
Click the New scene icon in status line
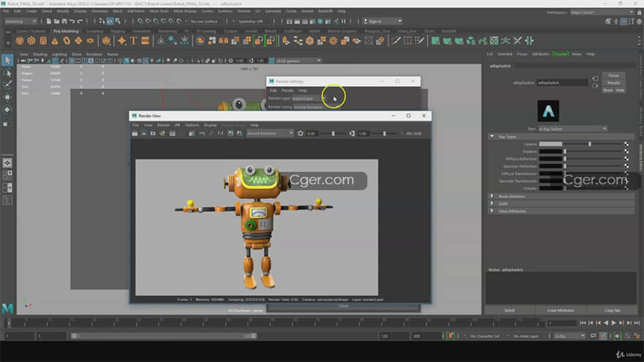(49, 21)
